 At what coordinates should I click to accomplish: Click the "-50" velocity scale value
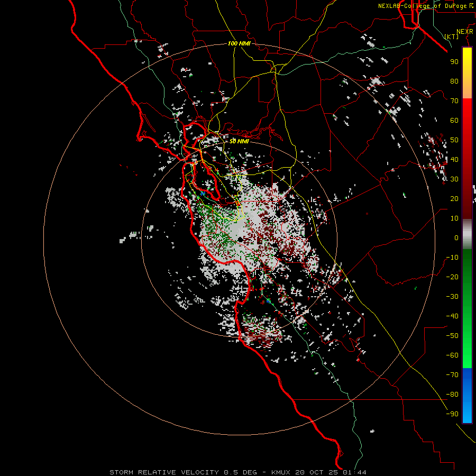[x=452, y=336]
